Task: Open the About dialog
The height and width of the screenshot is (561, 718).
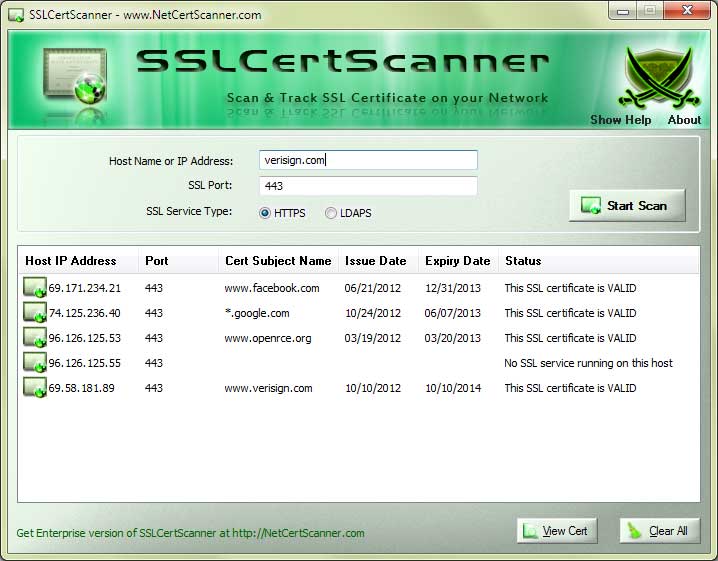Action: coord(684,120)
